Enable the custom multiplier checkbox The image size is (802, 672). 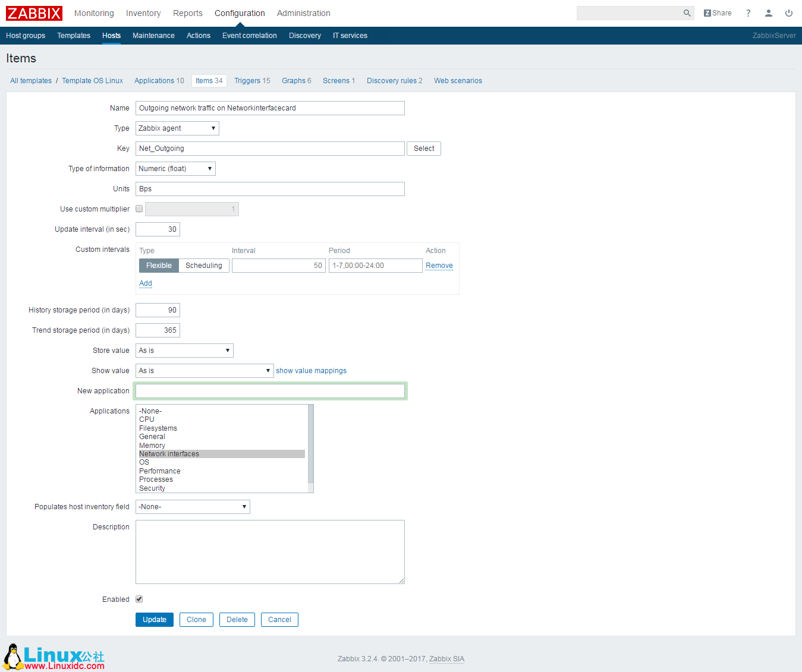[x=139, y=209]
